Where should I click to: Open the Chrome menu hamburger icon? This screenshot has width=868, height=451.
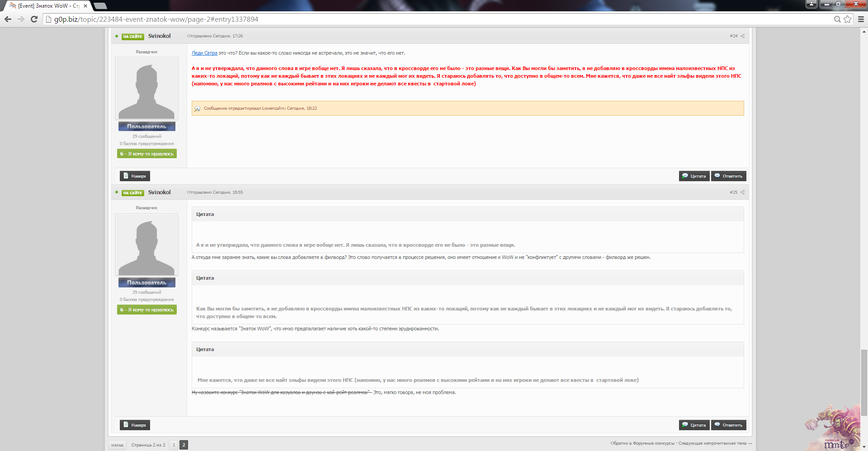861,19
